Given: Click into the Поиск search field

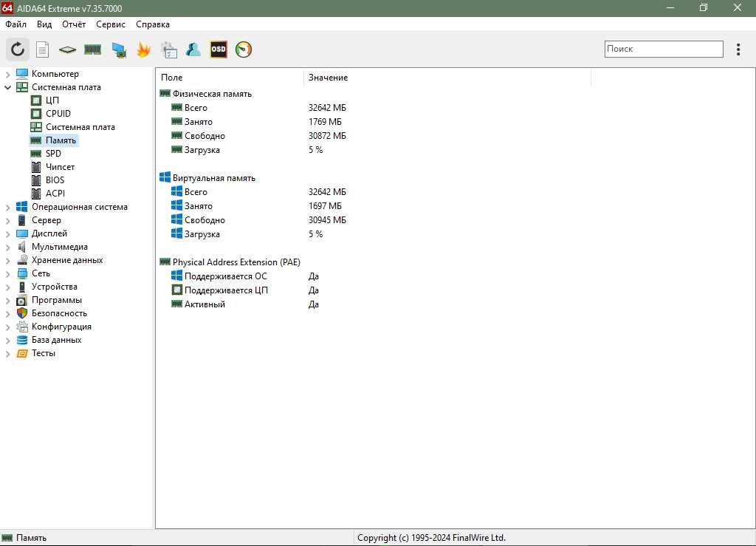Looking at the screenshot, I should [x=664, y=49].
